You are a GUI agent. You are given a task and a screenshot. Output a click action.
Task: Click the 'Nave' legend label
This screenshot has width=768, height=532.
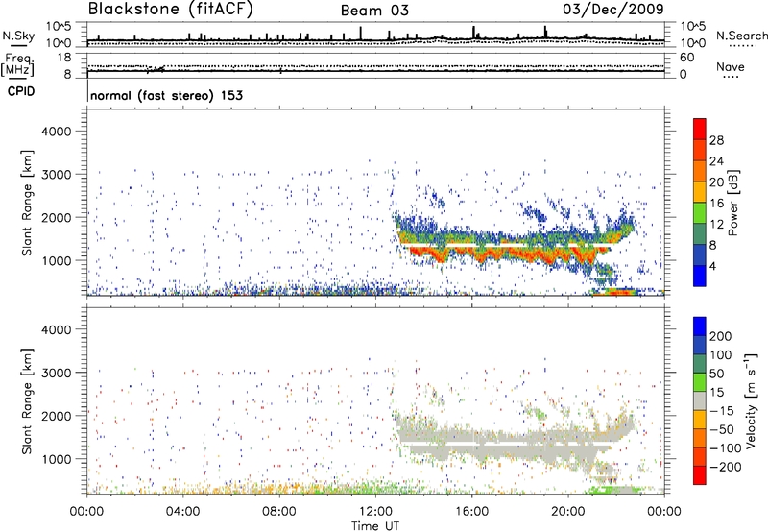(x=731, y=66)
